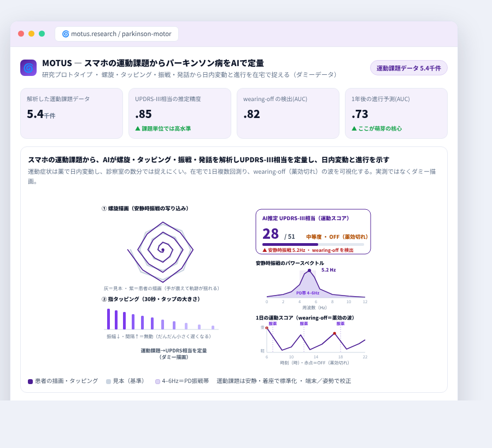Click the ① 螺旋描画 section heading
Image resolution: width=492 pixels, height=448 pixels.
coord(145,209)
